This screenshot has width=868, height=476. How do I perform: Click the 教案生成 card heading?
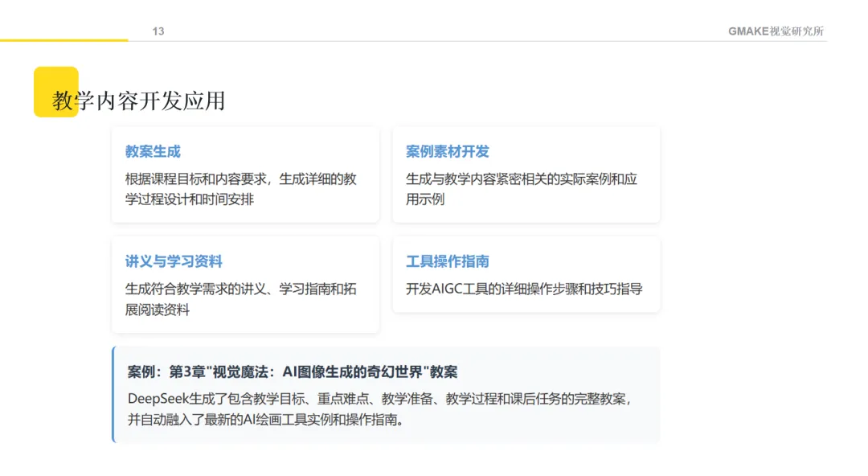click(153, 151)
